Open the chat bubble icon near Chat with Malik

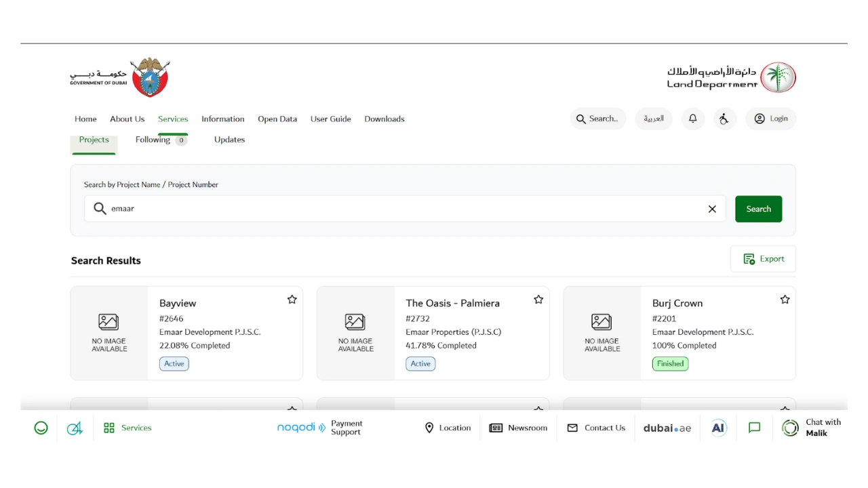tap(753, 428)
